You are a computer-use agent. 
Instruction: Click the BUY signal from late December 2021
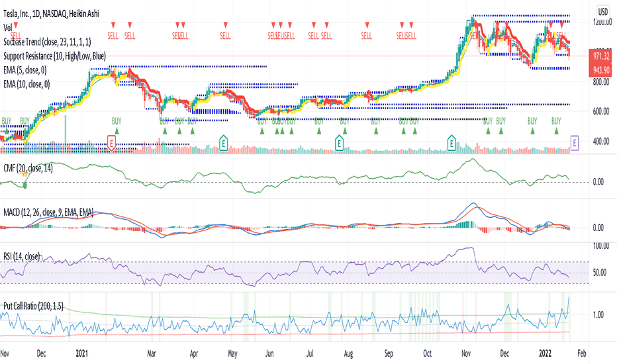(x=532, y=126)
